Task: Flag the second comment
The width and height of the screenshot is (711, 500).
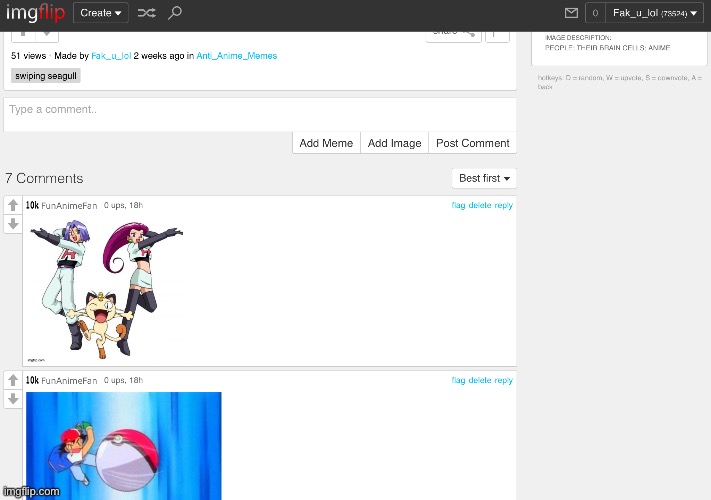Action: pyautogui.click(x=458, y=380)
